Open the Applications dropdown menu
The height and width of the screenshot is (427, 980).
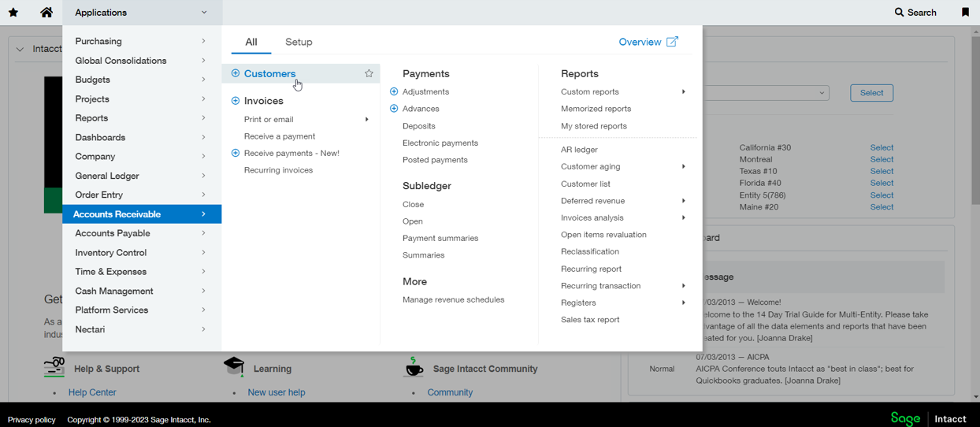142,13
